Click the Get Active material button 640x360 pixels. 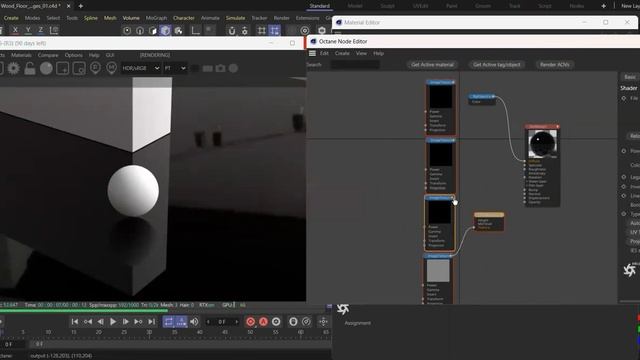(x=432, y=64)
